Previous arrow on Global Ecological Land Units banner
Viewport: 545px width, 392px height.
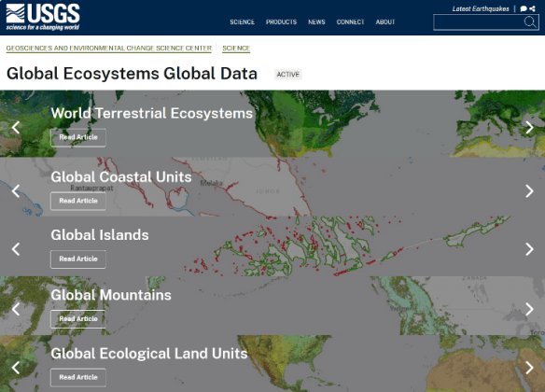click(x=16, y=368)
